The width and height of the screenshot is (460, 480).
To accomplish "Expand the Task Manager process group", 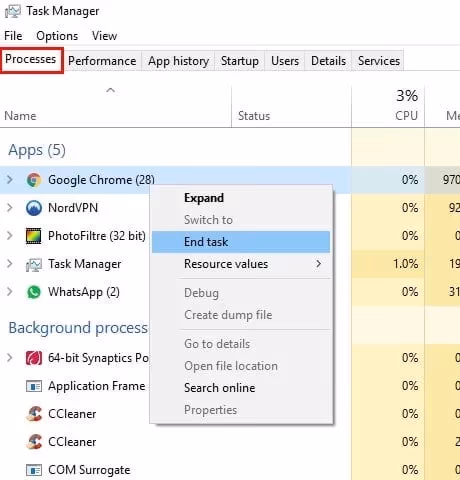I will [x=10, y=264].
